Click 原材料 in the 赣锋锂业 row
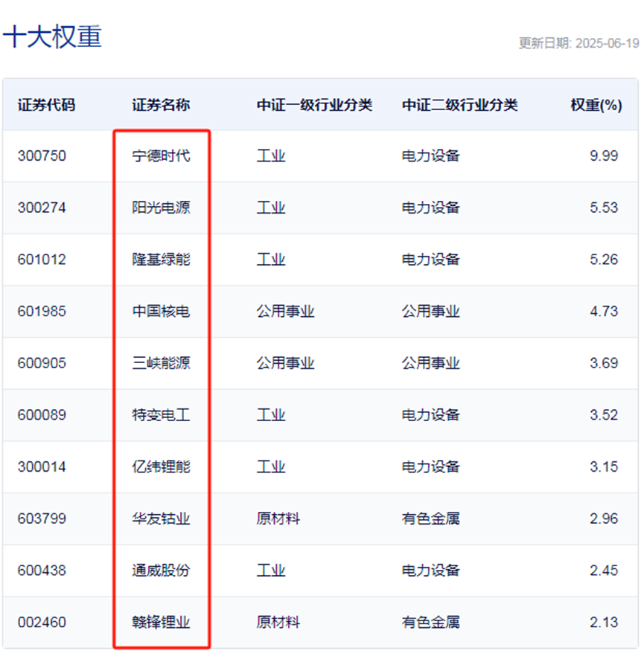 [x=278, y=623]
